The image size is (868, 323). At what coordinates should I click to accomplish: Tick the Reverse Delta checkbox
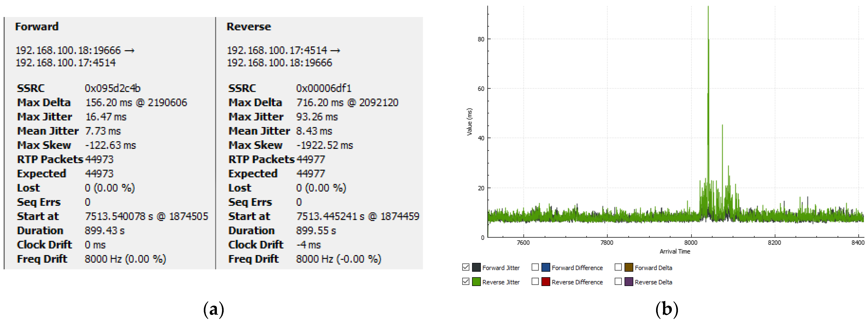(618, 281)
